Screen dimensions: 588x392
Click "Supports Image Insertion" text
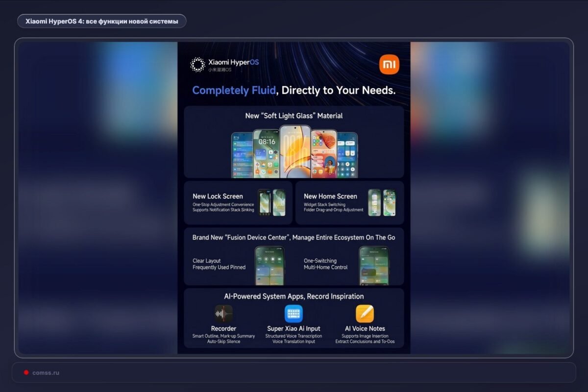(365, 336)
